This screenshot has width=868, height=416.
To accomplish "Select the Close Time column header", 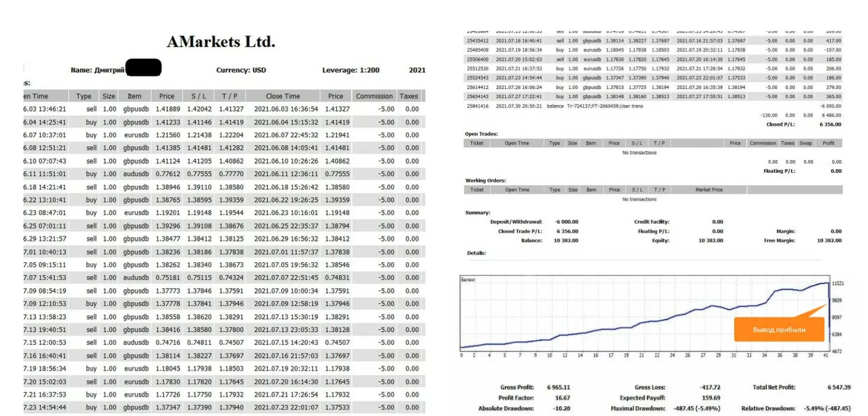I will pos(282,96).
